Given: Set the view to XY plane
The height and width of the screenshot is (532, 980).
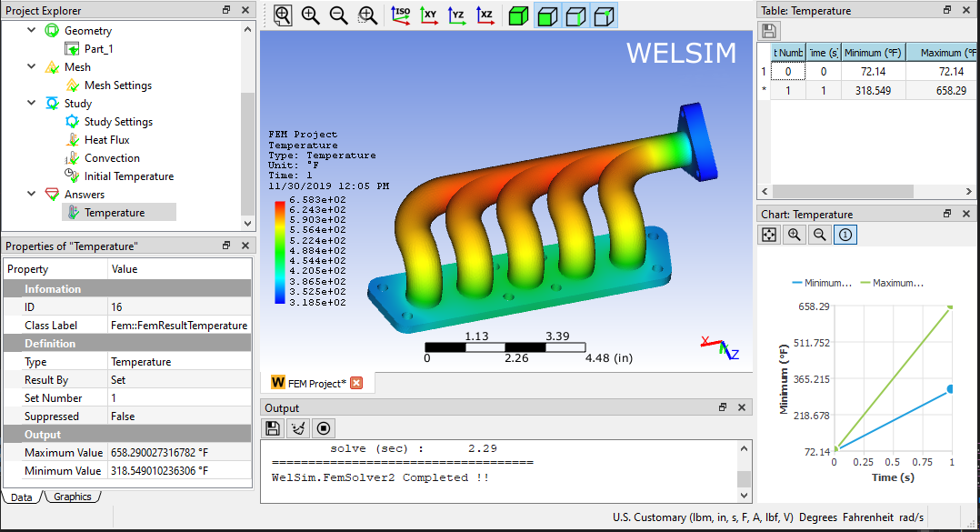Looking at the screenshot, I should (x=429, y=15).
